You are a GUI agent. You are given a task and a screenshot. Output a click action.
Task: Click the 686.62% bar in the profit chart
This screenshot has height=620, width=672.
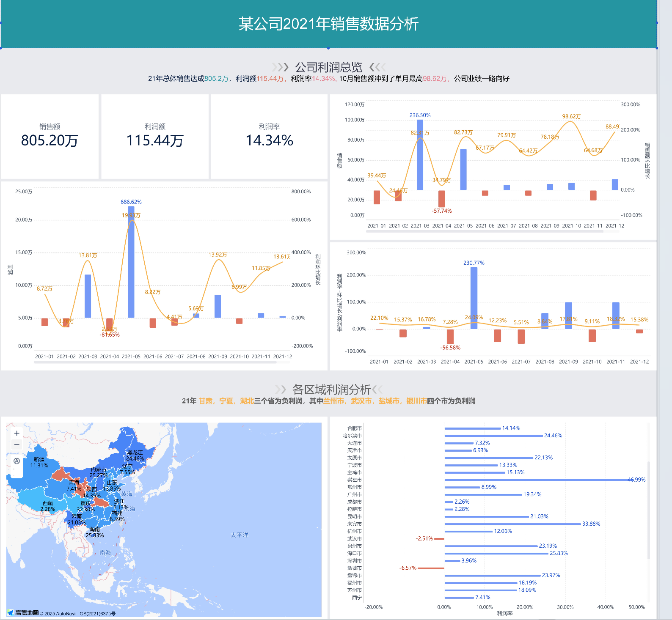pyautogui.click(x=131, y=262)
